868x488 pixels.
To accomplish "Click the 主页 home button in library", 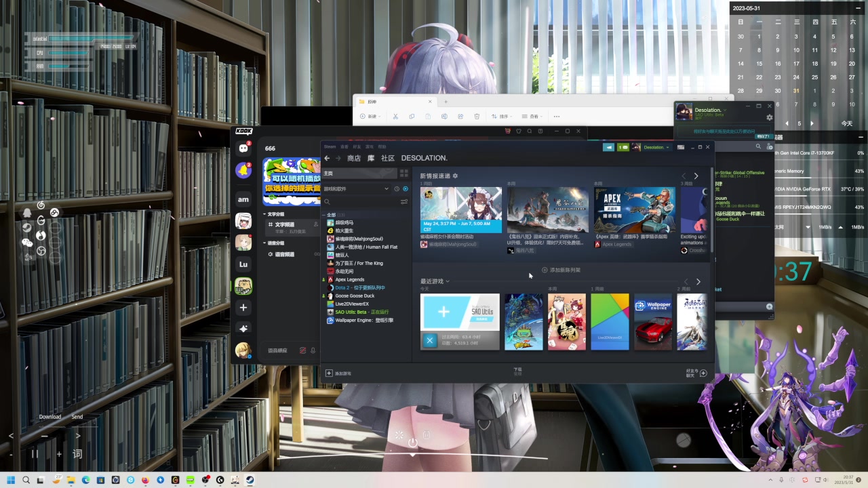I will click(x=359, y=174).
